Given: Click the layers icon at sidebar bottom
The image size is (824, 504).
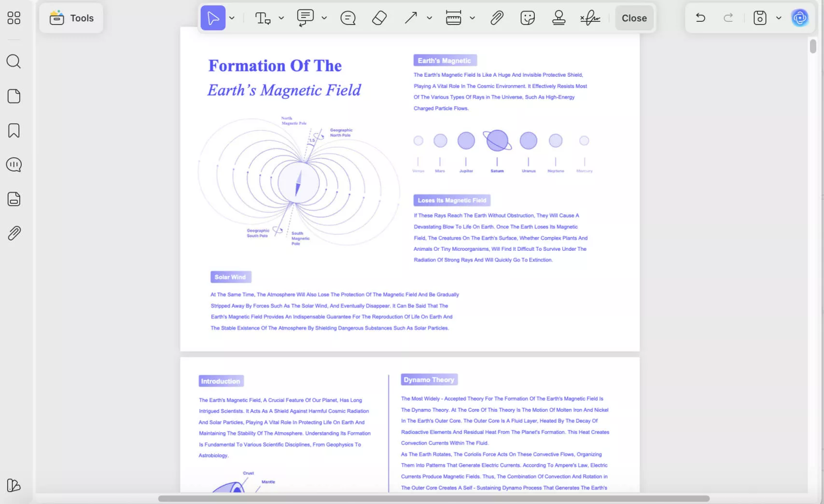Looking at the screenshot, I should tap(14, 485).
